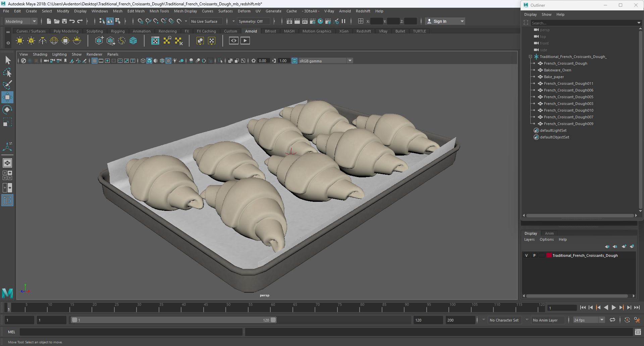
Task: Switch to four pane layout icon
Action: pos(7,175)
